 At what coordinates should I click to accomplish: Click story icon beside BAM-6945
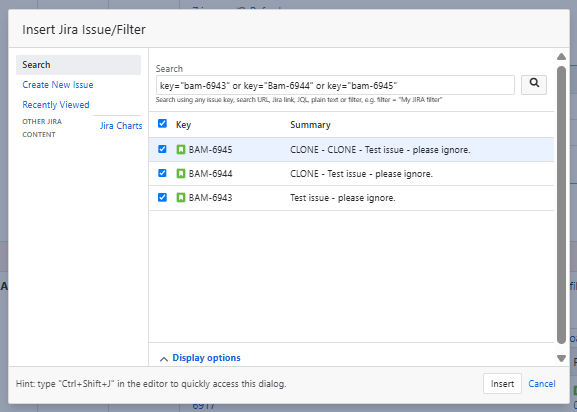coord(181,149)
